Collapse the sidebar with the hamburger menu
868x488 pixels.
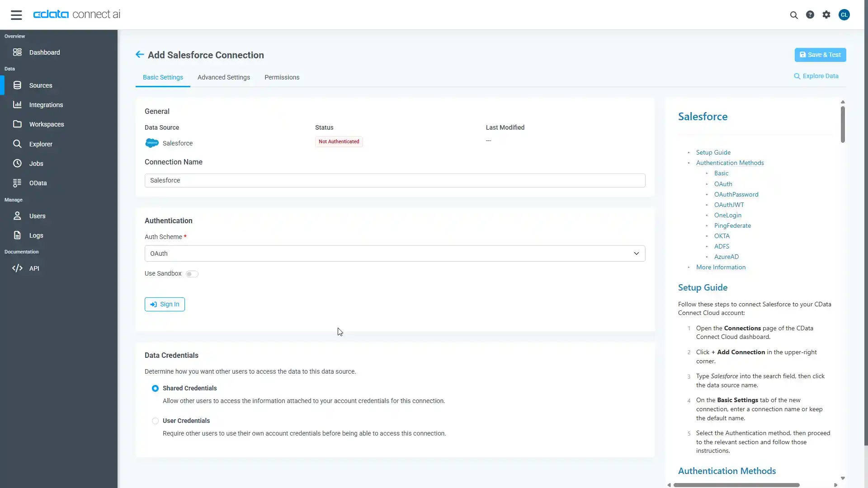coord(16,14)
